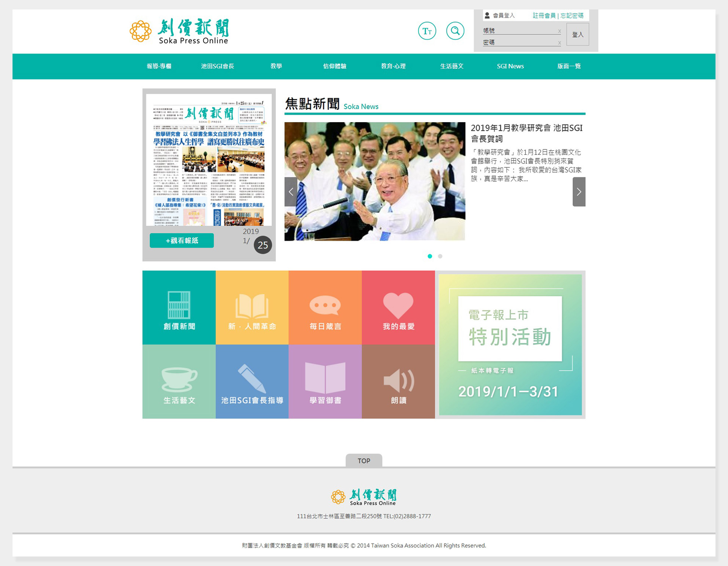
Task: Open the 報導·專欄 menu item
Action: [159, 66]
